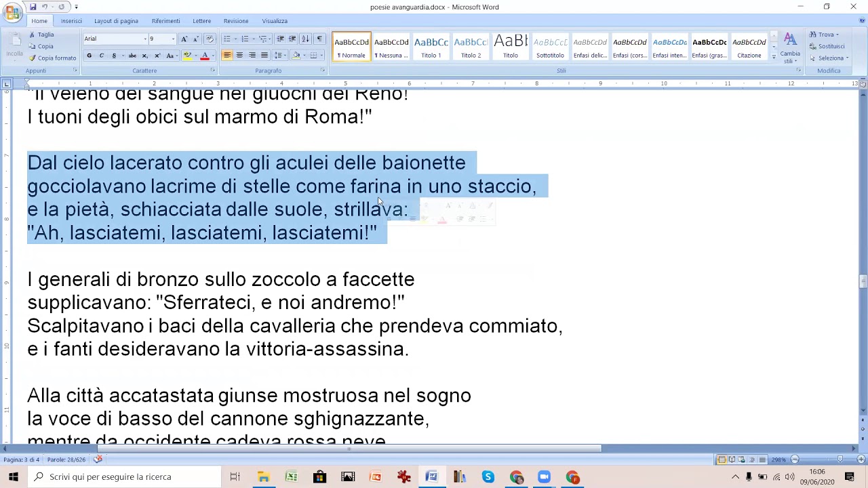This screenshot has height=488, width=868.
Task: Switch to the Layout di pagina tab
Action: pyautogui.click(x=116, y=21)
